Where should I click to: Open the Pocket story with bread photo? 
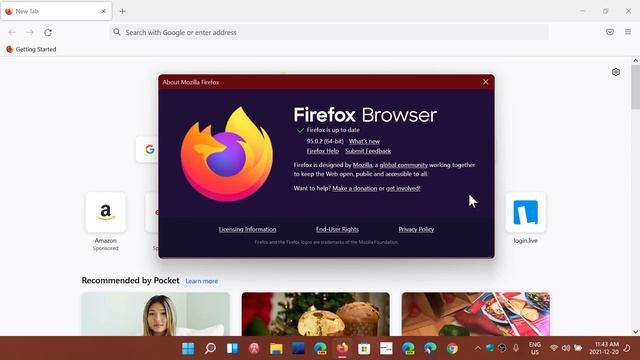pyautogui.click(x=316, y=314)
